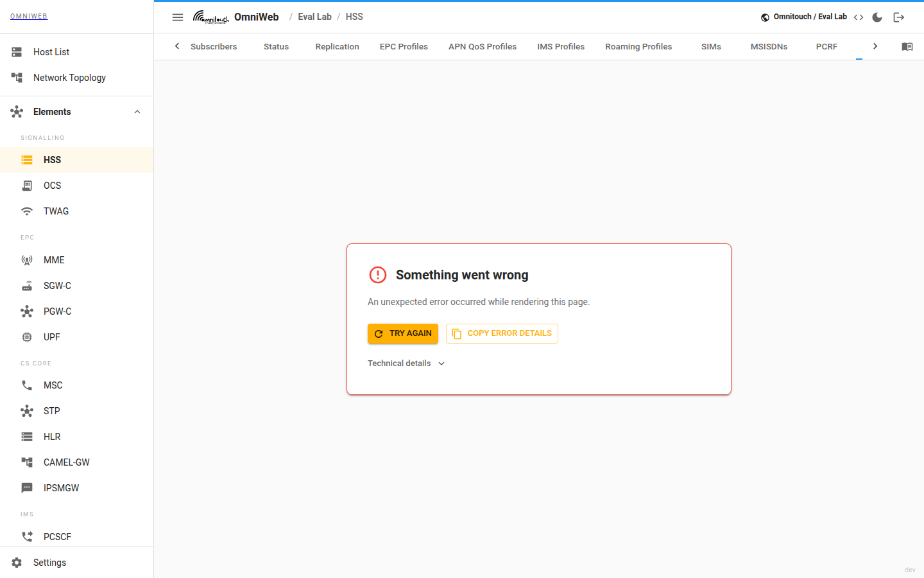Click the HSS breadcrumb
The height and width of the screenshot is (578, 924).
354,17
